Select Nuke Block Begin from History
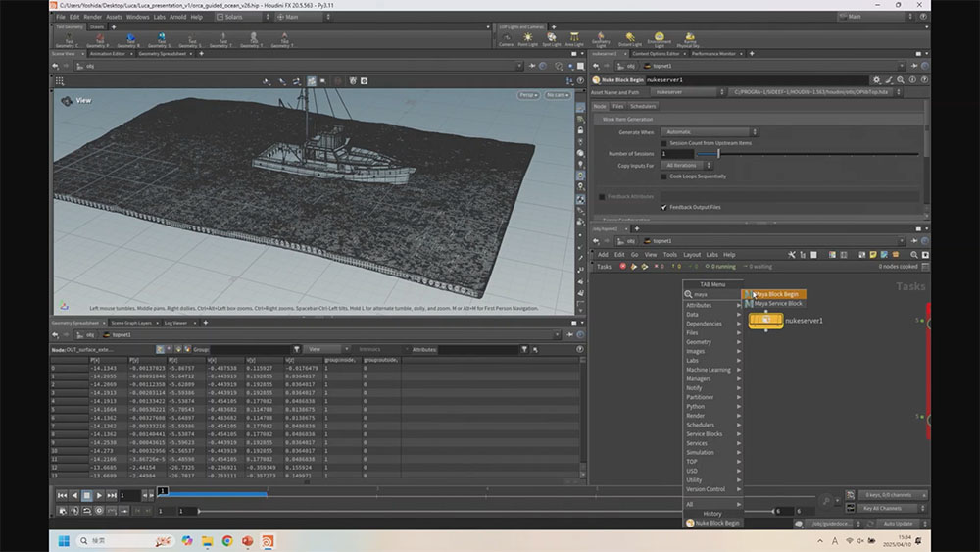Viewport: 980px width, 552px height. (712, 523)
